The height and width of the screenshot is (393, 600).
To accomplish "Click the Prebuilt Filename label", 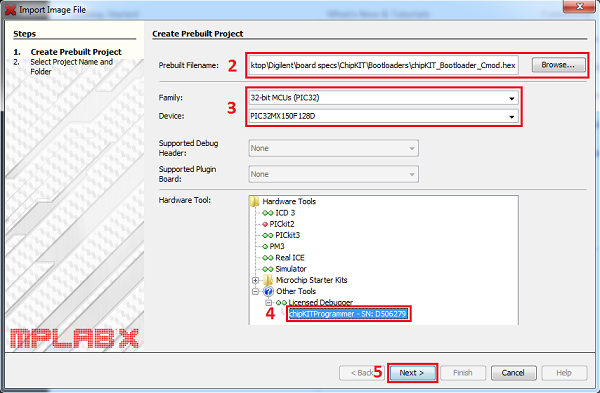I will point(189,65).
